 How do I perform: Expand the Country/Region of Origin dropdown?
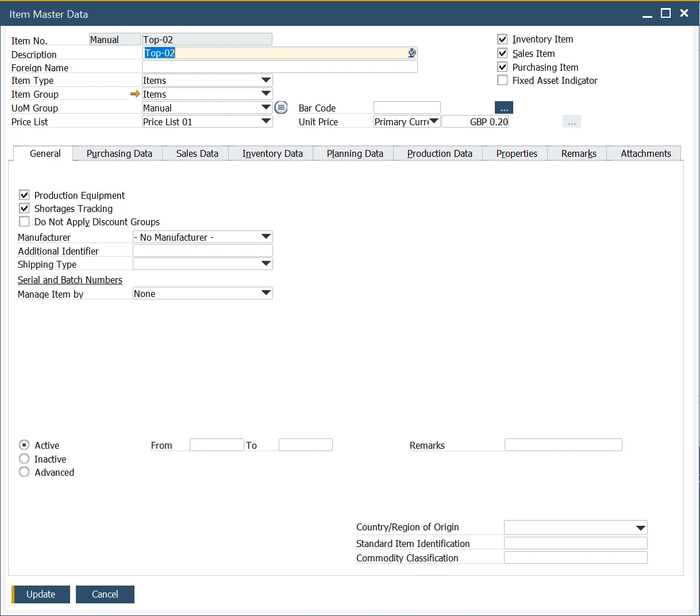(640, 528)
